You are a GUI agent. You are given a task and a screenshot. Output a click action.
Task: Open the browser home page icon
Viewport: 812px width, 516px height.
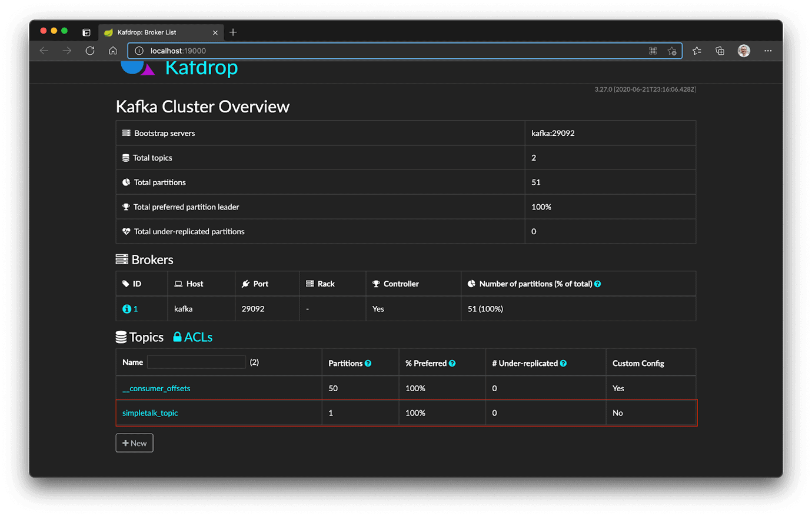tap(113, 51)
